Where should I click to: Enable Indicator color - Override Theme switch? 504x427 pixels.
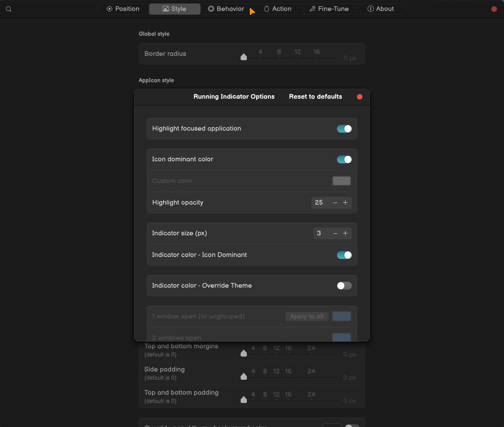click(x=344, y=286)
